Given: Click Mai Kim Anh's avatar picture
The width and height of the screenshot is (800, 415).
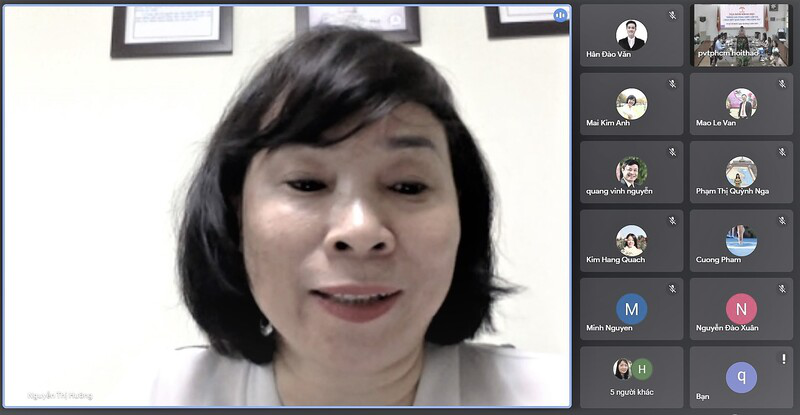Looking at the screenshot, I should (x=631, y=103).
